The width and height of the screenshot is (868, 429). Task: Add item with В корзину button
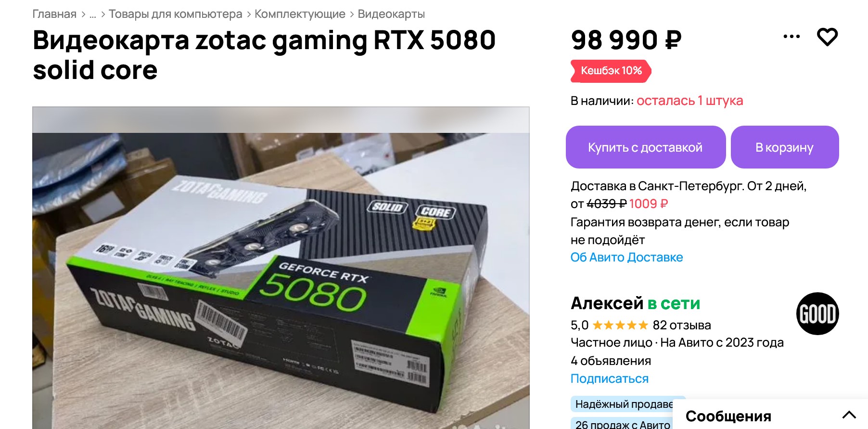pyautogui.click(x=785, y=147)
